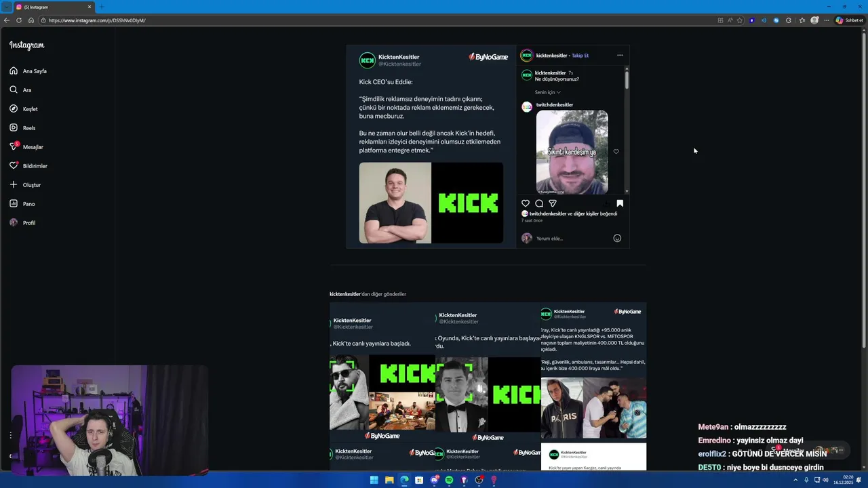Open the Sıkıntı kardeşim ya GIF comment
868x488 pixels.
(572, 152)
